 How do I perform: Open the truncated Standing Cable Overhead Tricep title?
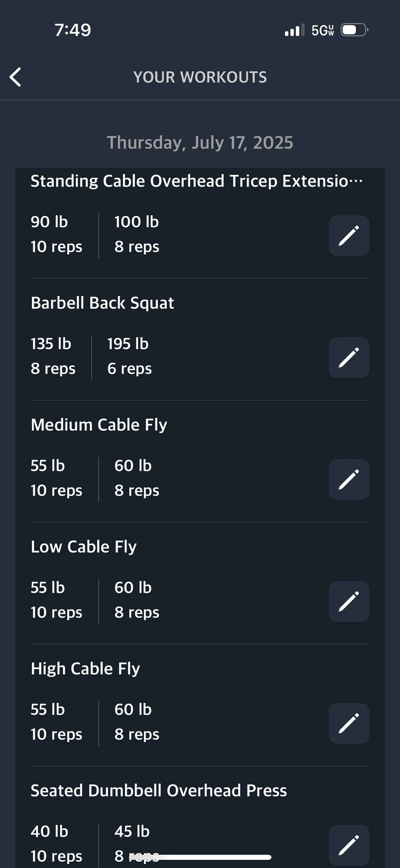pos(196,181)
